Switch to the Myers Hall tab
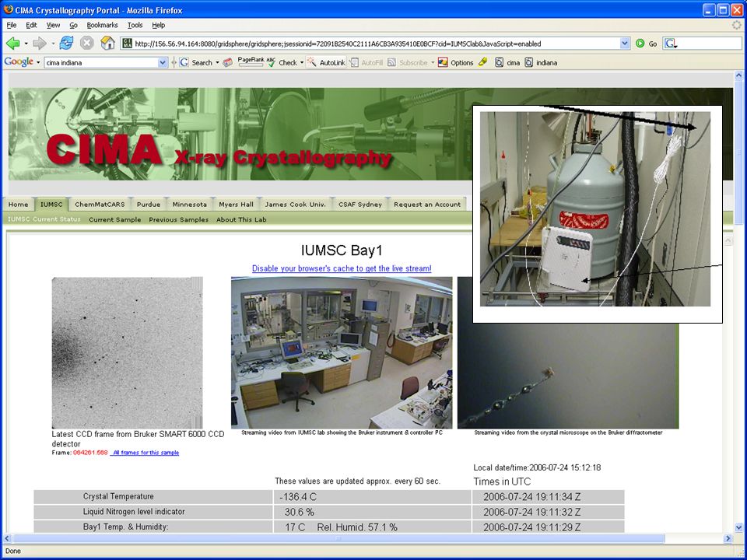Screen dimensions: 747x560 [x=236, y=205]
